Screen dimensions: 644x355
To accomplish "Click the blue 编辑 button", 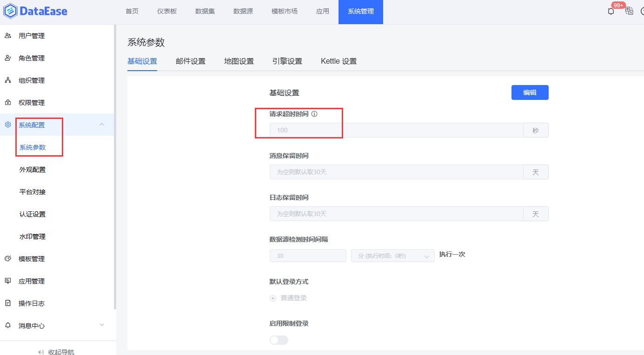I will (530, 92).
